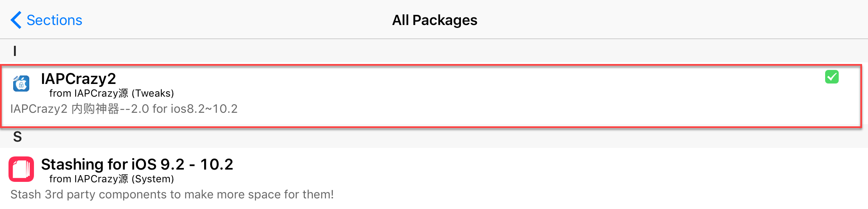Tap the IAPCrazy源 (Tweaks) source line
Viewport: 868px width, 209px height.
pyautogui.click(x=112, y=93)
